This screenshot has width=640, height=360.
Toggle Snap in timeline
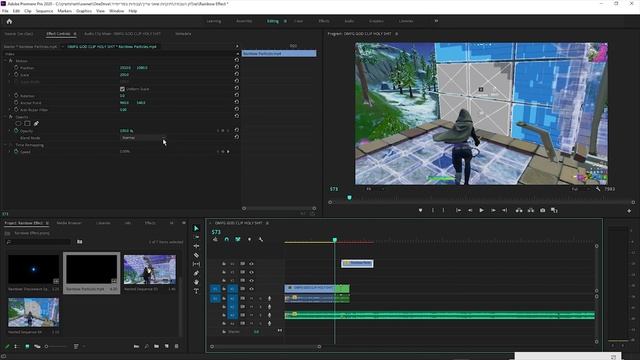click(x=227, y=239)
